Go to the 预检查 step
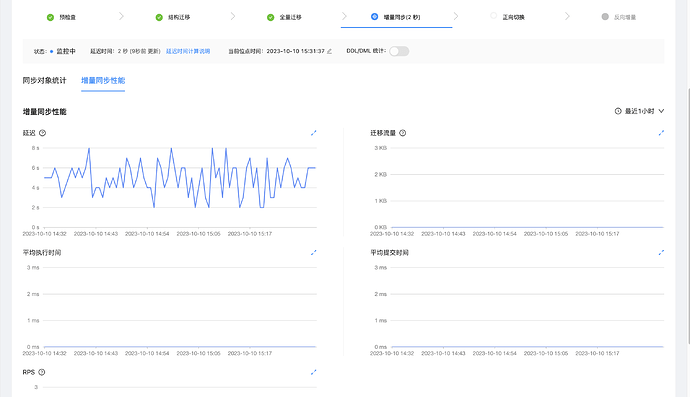 tap(61, 17)
